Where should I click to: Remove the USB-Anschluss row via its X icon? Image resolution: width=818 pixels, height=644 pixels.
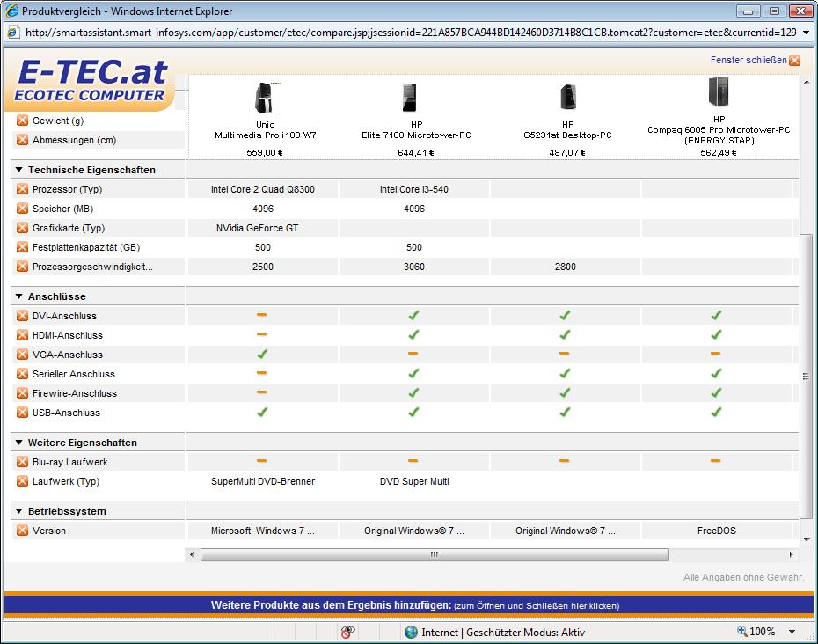(22, 413)
